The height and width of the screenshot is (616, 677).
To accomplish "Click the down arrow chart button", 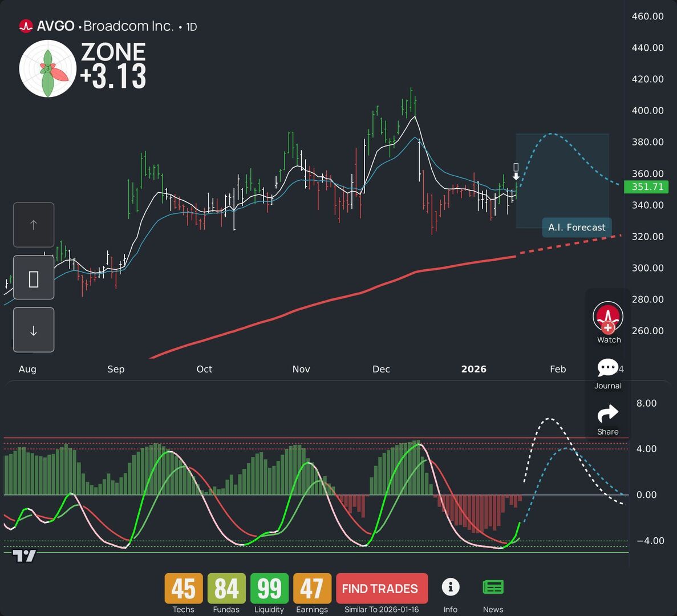I will pos(34,330).
